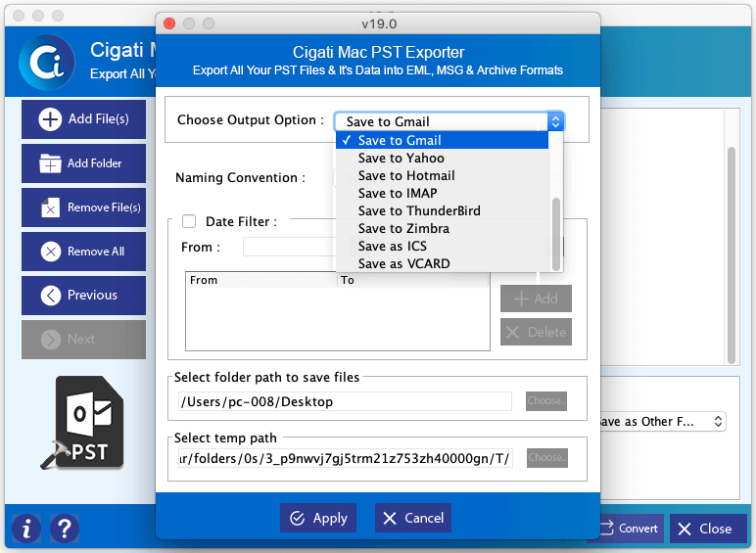Click Choose for temp path

pyautogui.click(x=546, y=458)
